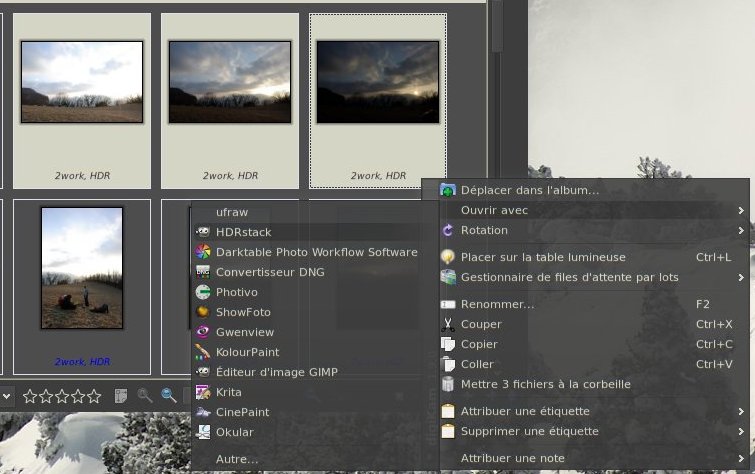755x474 pixels.
Task: Click the Krita icon
Action: (x=203, y=392)
